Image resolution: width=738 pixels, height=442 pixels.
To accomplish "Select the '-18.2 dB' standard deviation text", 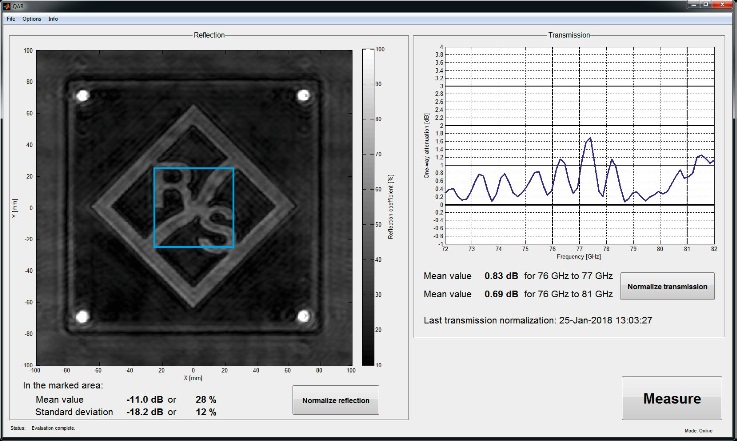I will (x=144, y=411).
